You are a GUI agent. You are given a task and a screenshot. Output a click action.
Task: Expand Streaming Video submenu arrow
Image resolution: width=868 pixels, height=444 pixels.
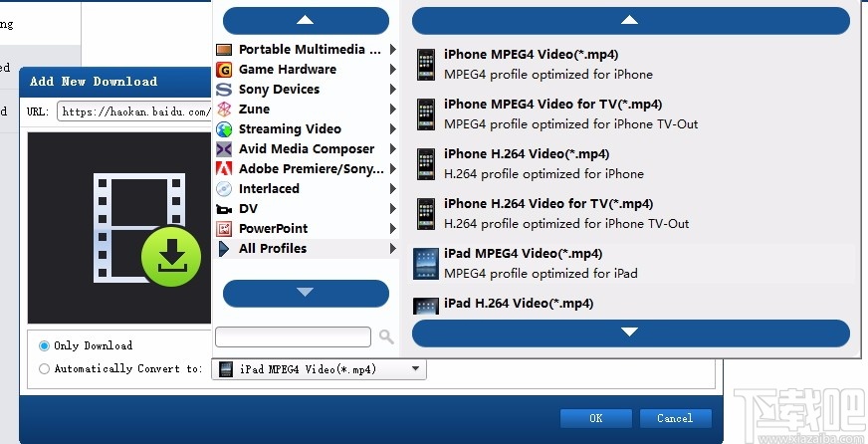point(392,129)
